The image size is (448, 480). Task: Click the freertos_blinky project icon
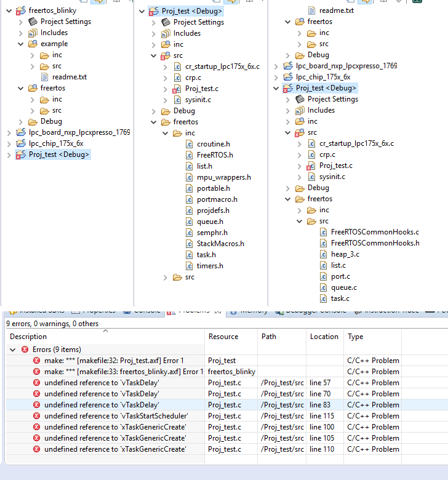pos(21,10)
